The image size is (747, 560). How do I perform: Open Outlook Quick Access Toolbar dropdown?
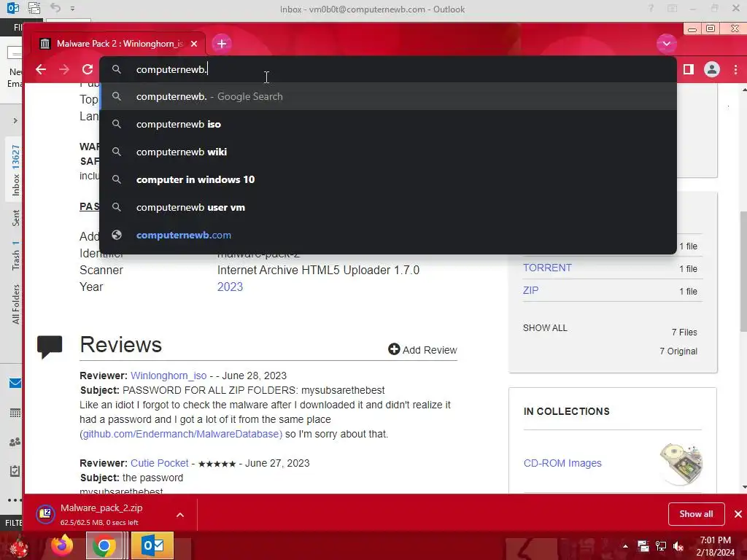point(72,9)
